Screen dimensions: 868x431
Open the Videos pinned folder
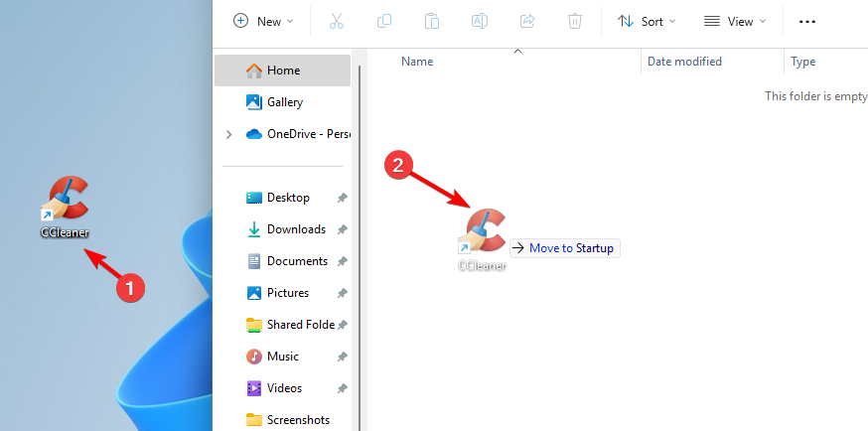pos(274,388)
